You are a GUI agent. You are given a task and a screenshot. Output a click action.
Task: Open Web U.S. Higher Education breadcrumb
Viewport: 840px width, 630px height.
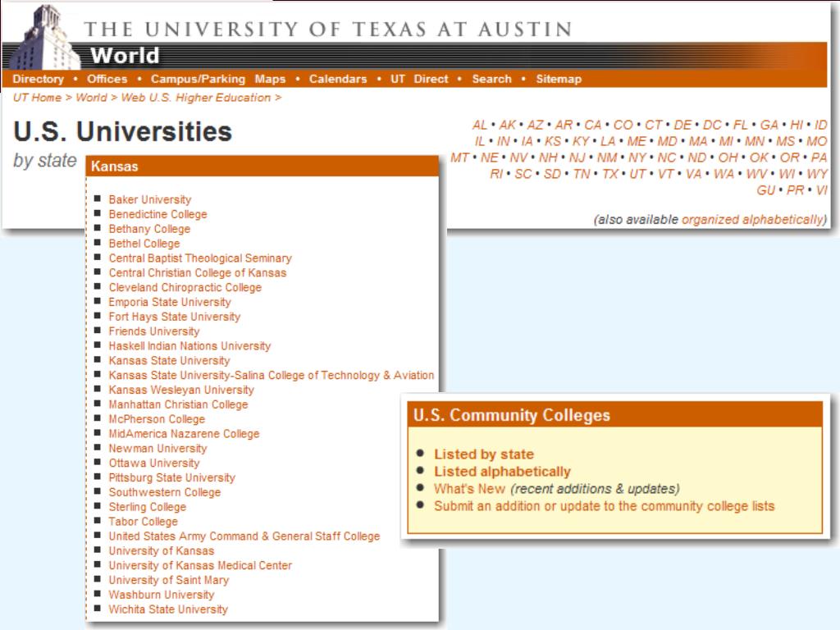[x=195, y=98]
